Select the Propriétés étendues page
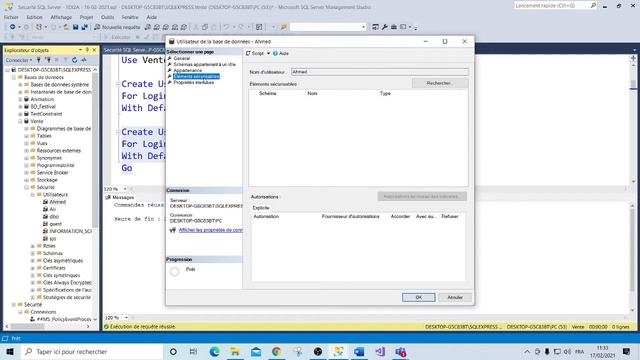 coord(193,82)
